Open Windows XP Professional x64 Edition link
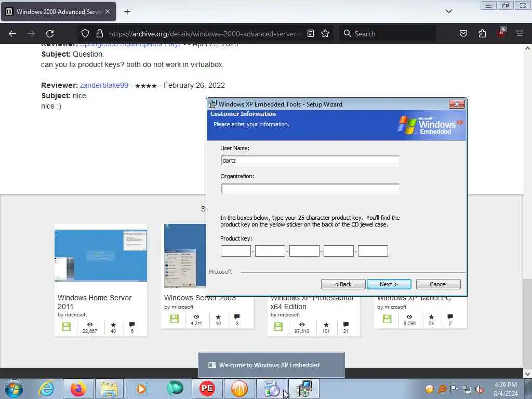Viewport: 532px width, 399px height. click(x=312, y=302)
